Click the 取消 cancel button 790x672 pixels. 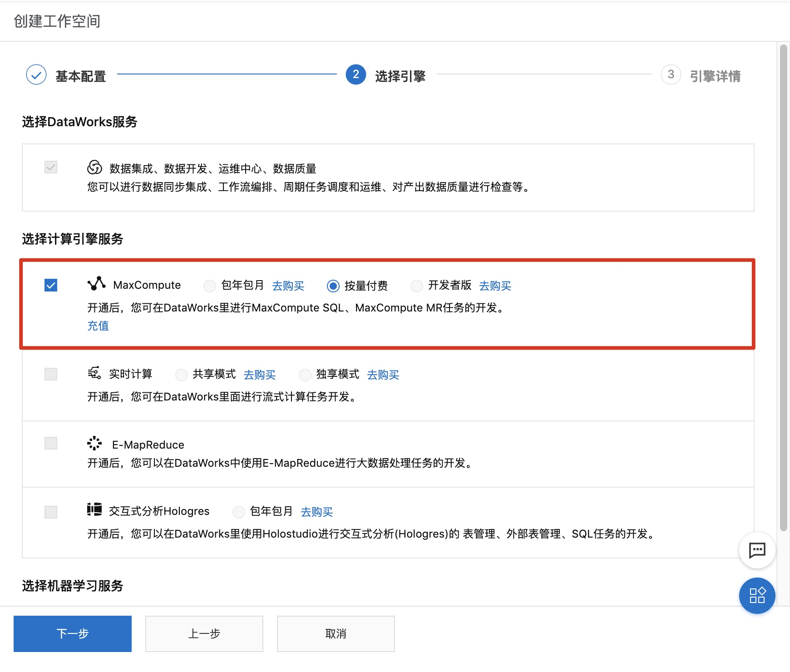(336, 633)
